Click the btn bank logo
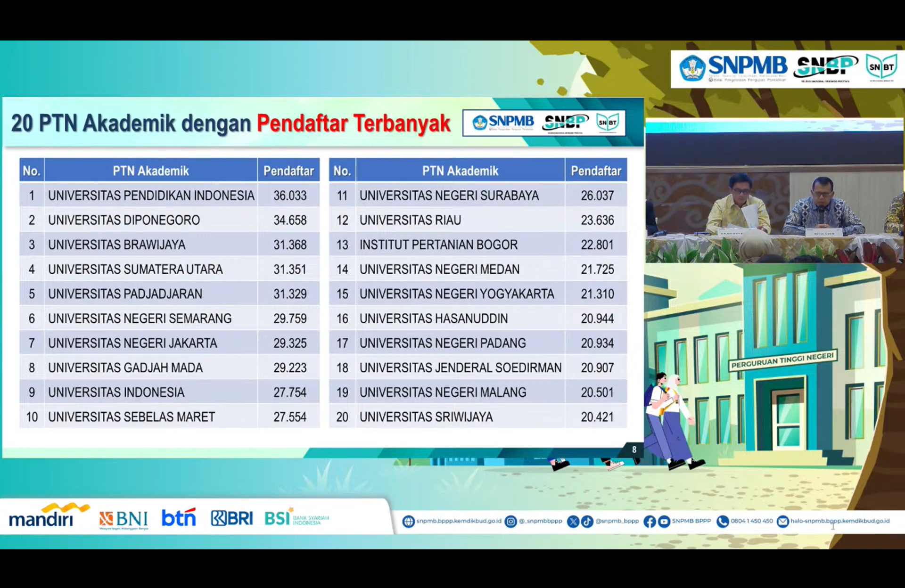Image resolution: width=905 pixels, height=588 pixels. (179, 517)
